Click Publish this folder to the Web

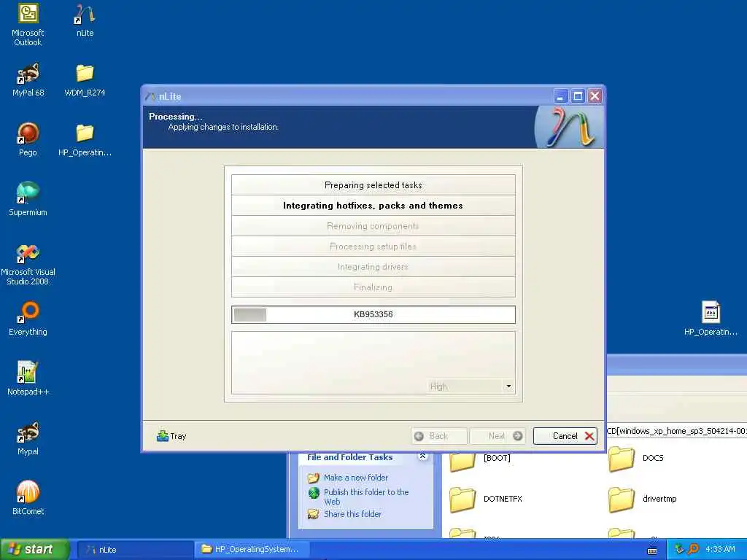pos(366,497)
